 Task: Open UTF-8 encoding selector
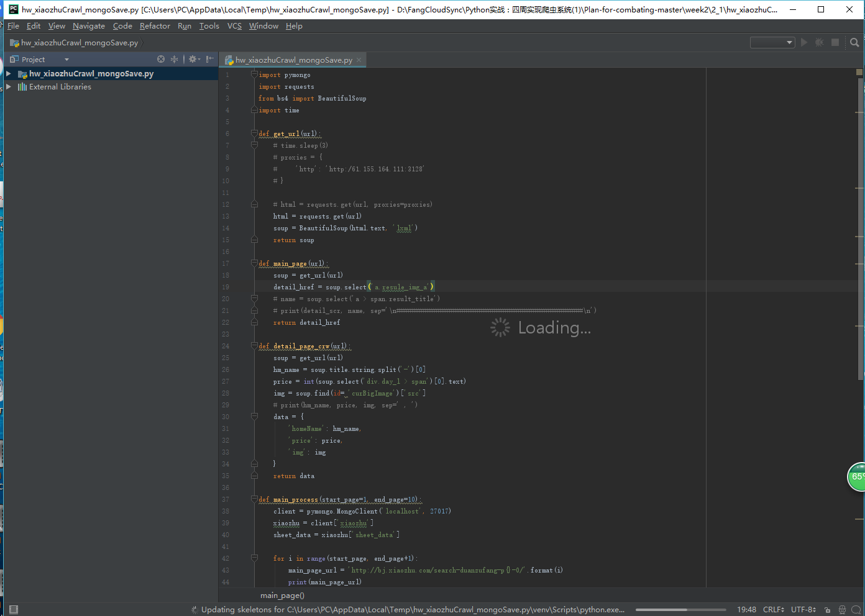pos(803,610)
